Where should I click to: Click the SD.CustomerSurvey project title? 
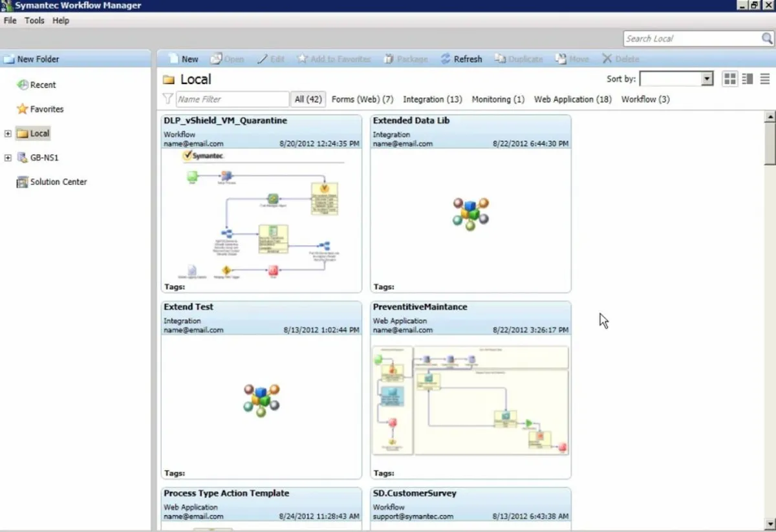click(415, 493)
